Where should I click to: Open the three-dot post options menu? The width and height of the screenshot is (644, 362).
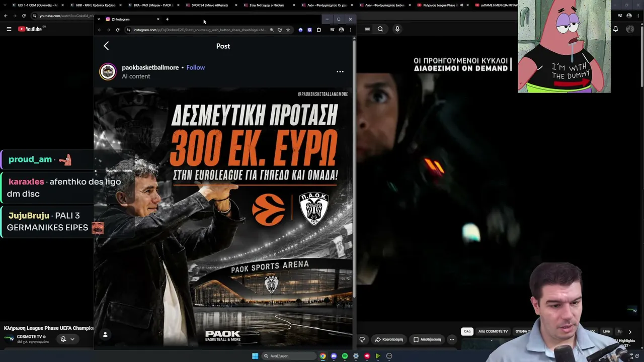(340, 71)
